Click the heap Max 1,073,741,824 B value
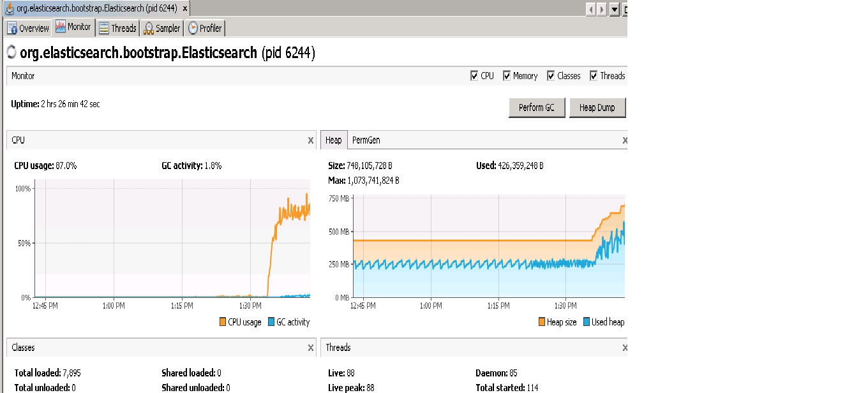 [x=373, y=181]
